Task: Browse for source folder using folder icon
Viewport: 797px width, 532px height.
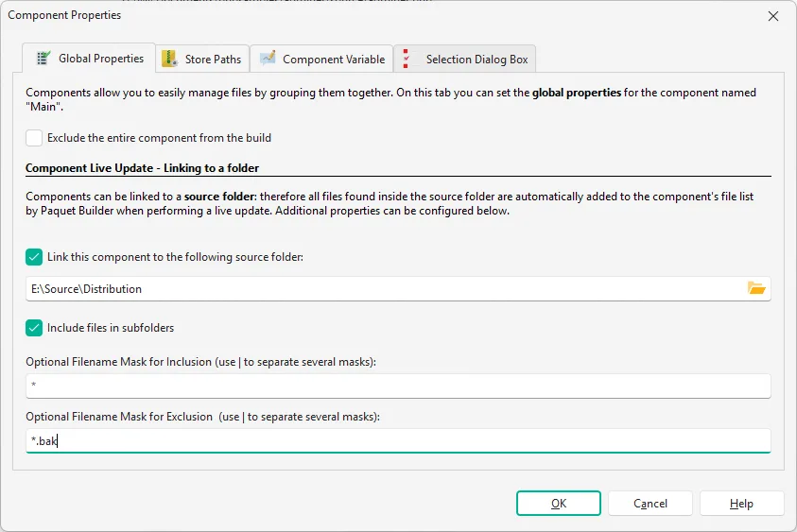Action: 756,288
